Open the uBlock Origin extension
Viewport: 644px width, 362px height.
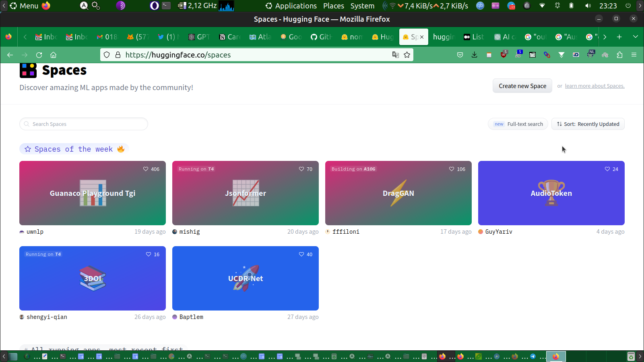(504, 55)
